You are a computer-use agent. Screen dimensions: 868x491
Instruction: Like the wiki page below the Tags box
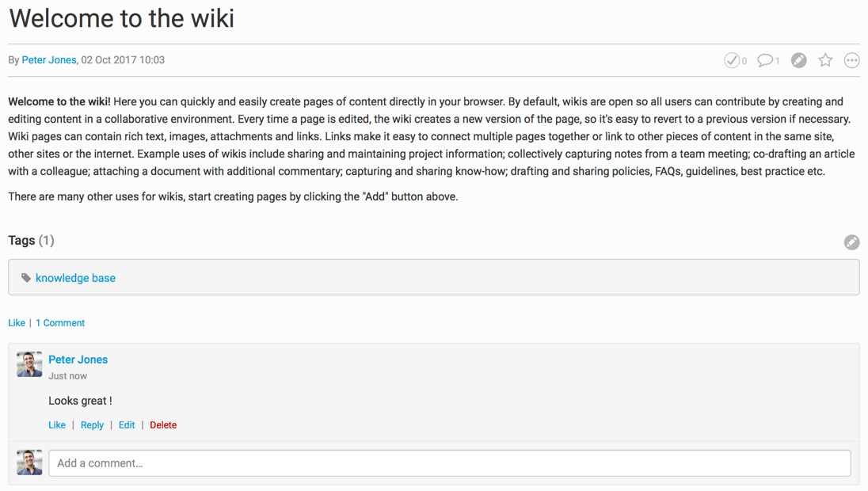(x=17, y=323)
